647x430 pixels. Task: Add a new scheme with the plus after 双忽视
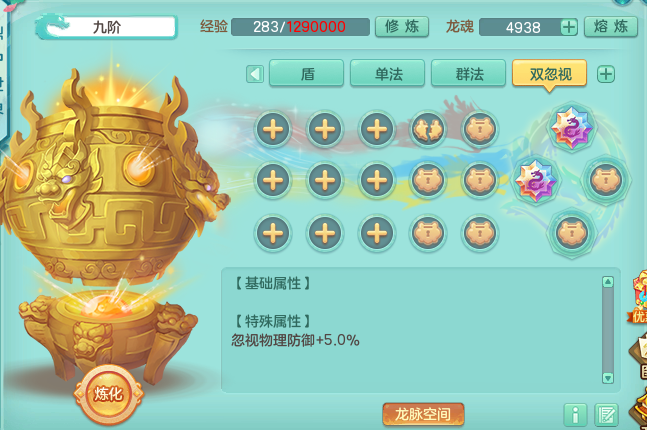point(606,74)
